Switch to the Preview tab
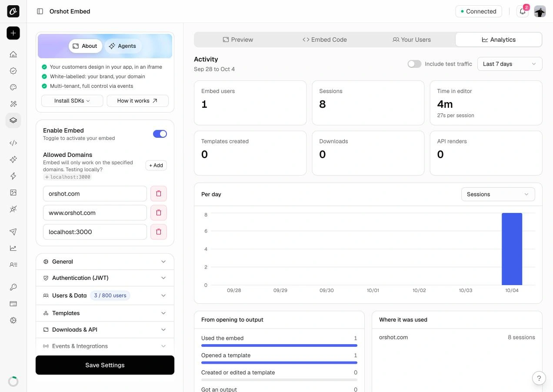Image resolution: width=553 pixels, height=392 pixels. pos(238,40)
